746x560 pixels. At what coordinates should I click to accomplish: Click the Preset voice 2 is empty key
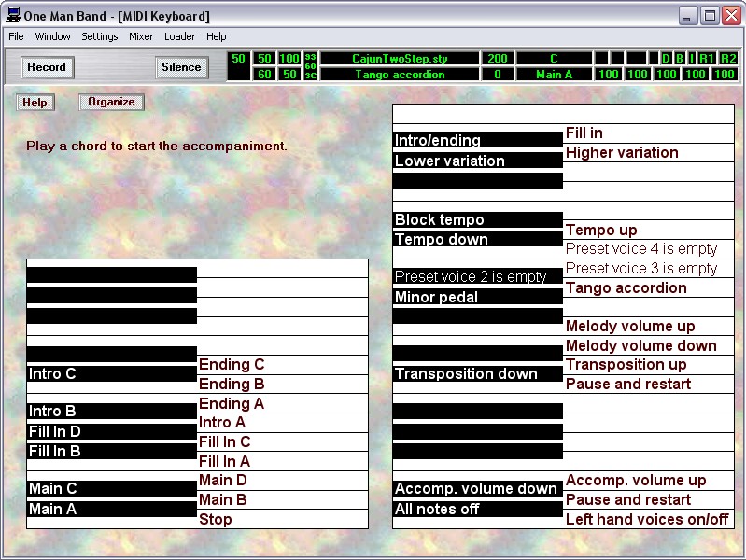(x=478, y=276)
